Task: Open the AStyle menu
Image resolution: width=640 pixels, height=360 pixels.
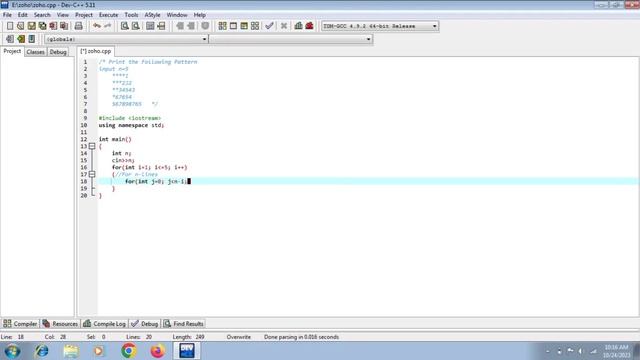Action: click(x=152, y=15)
